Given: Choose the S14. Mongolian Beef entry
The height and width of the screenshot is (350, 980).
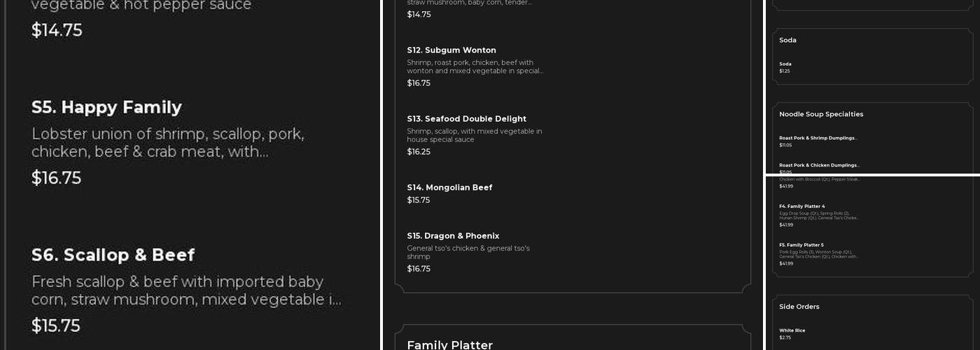Looking at the screenshot, I should pos(449,188).
